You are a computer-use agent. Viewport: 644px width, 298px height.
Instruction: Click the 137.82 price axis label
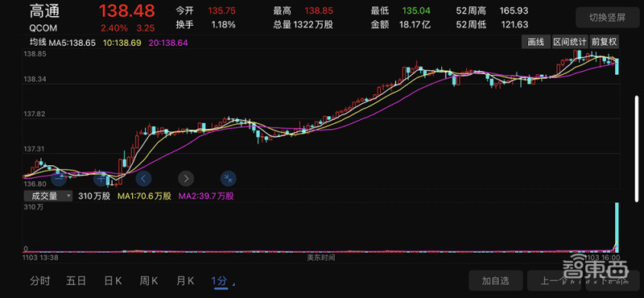35,114
